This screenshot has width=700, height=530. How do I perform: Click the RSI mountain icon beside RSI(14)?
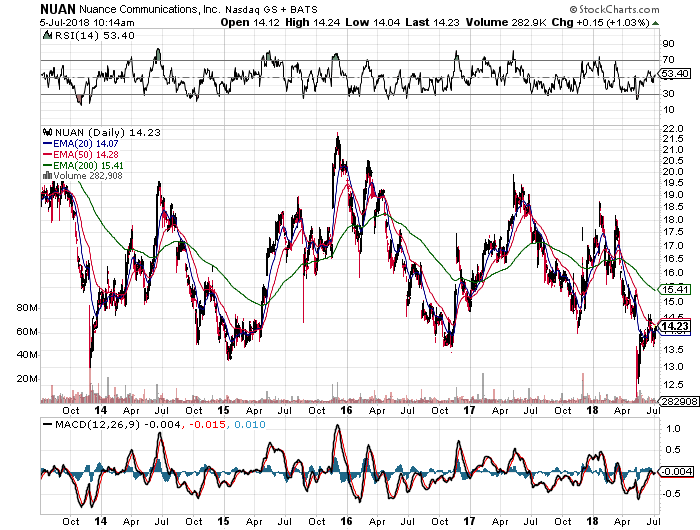tap(47, 35)
